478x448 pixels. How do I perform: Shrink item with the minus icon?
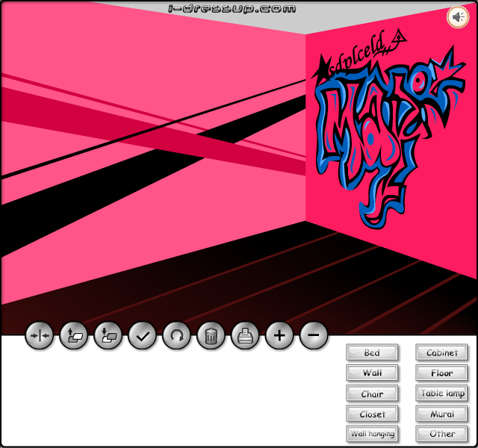click(314, 335)
